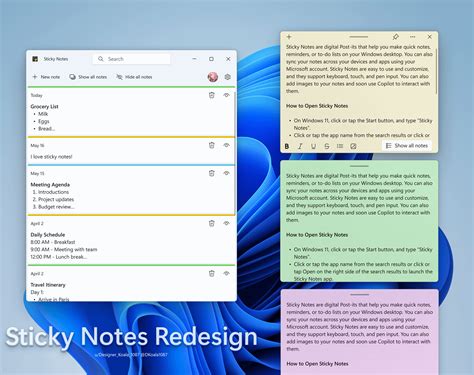
Task: Click '8:00 AM - Breakfast' line
Action: pyautogui.click(x=53, y=242)
